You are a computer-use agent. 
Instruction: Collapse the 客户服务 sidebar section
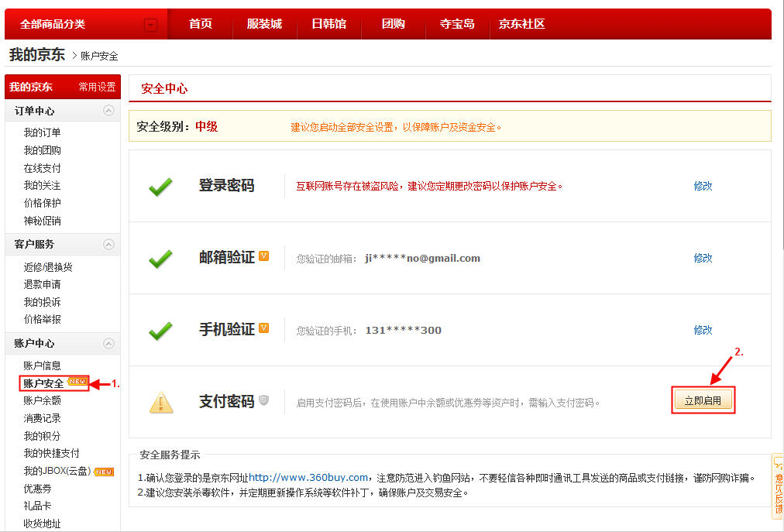108,244
